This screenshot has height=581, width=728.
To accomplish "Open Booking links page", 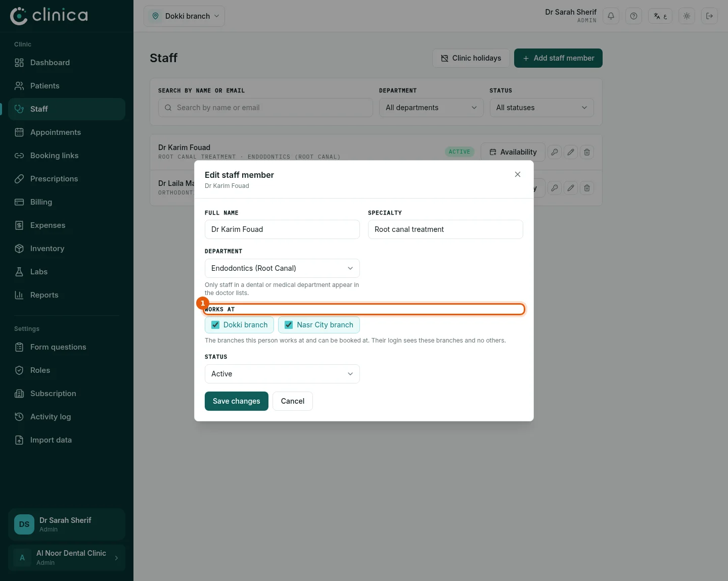I will pyautogui.click(x=67, y=156).
